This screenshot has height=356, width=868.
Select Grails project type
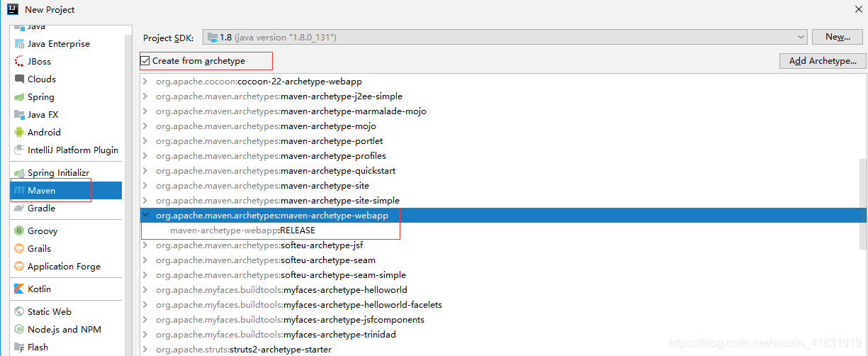pyautogui.click(x=67, y=249)
